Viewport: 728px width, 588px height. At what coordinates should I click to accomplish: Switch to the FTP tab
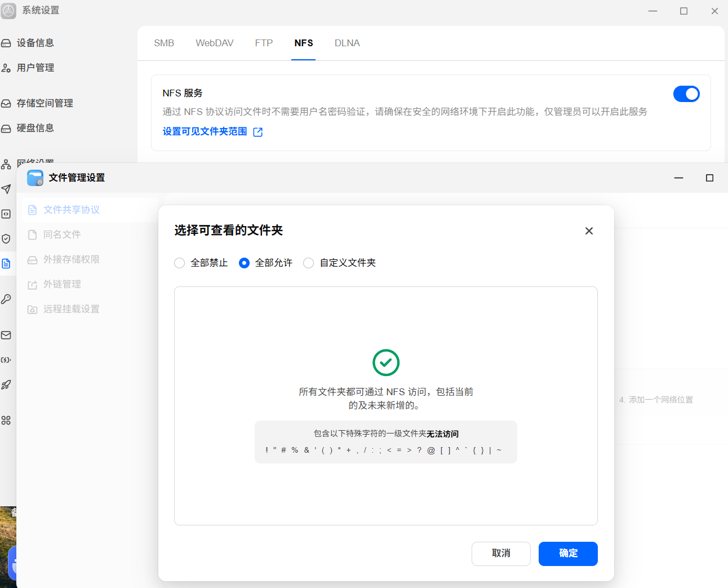(264, 43)
